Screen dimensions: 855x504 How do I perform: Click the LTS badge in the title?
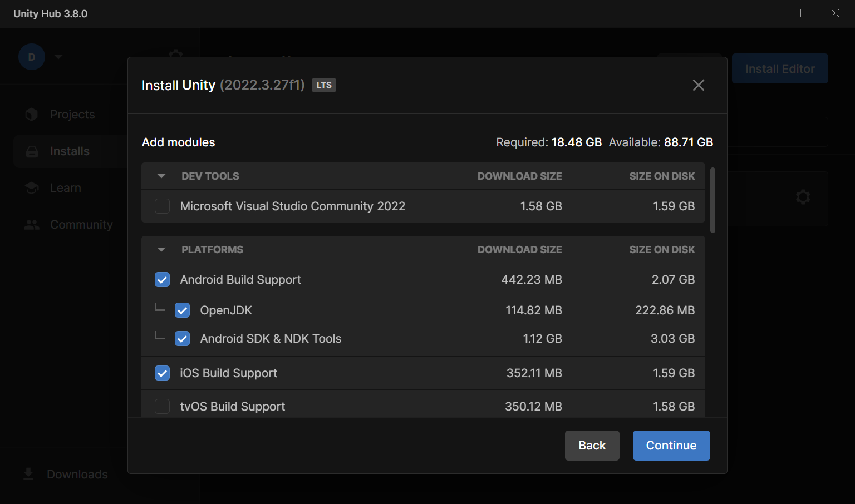pyautogui.click(x=324, y=85)
